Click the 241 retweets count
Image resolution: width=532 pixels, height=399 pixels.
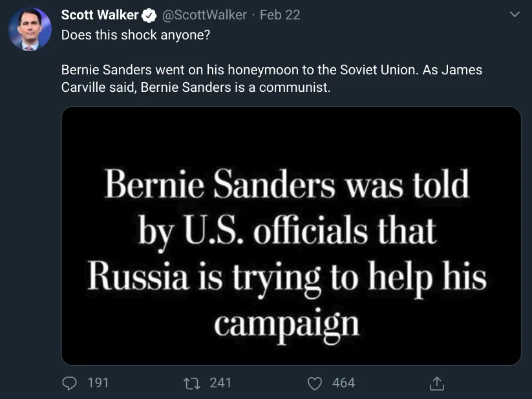pos(220,383)
